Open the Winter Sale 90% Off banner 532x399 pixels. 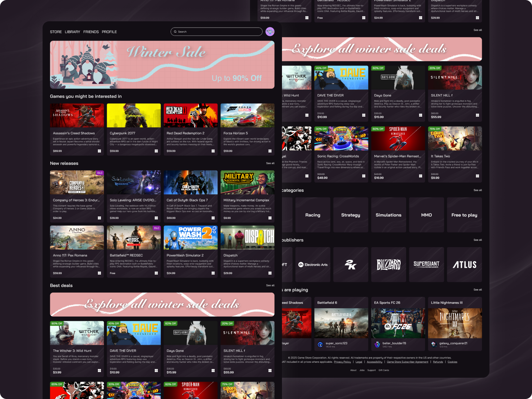(162, 65)
